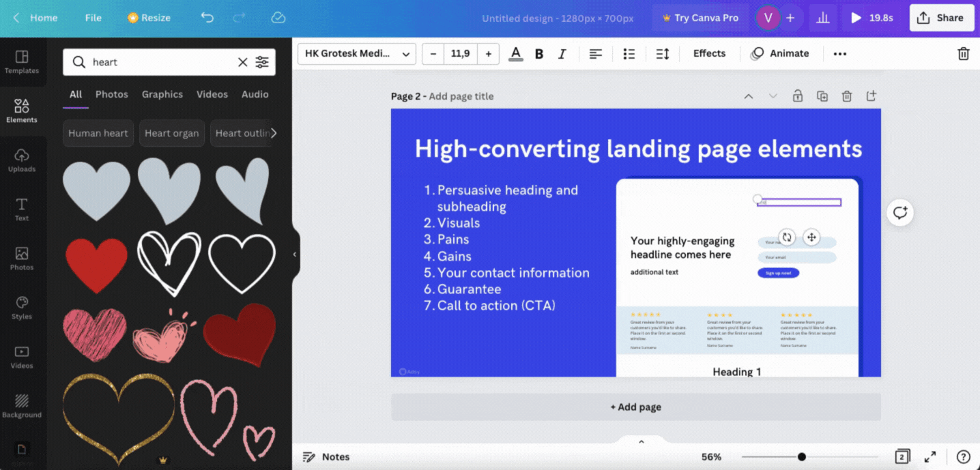This screenshot has height=470, width=980.
Task: Open the Videos sidebar panel
Action: (x=22, y=357)
